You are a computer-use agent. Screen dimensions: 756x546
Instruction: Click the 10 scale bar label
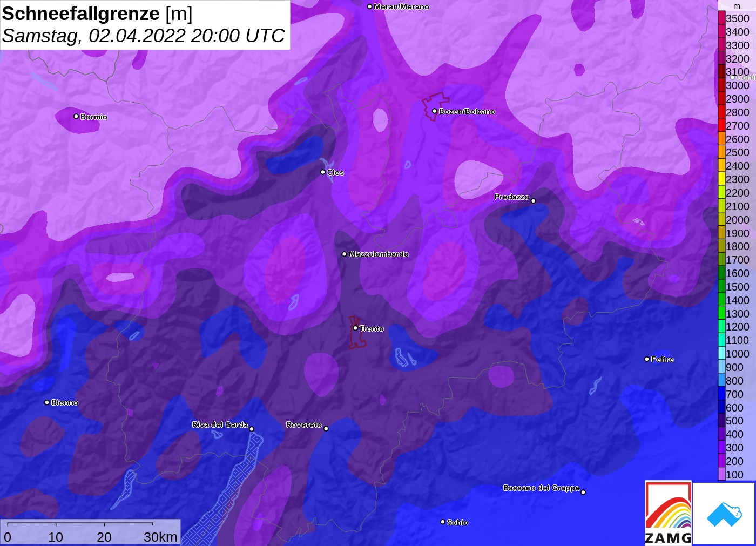coord(56,537)
